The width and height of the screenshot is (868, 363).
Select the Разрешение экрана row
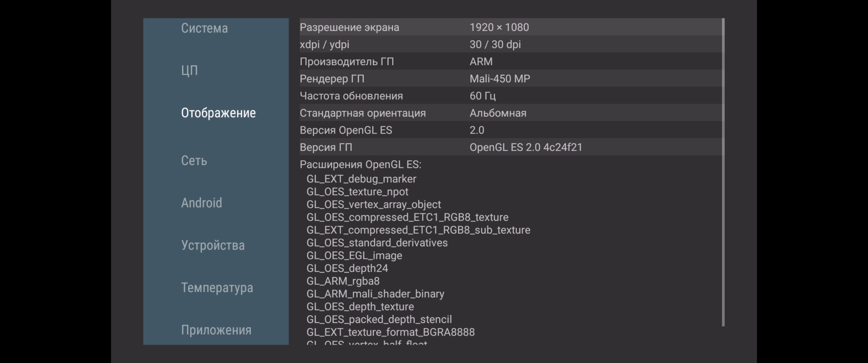pos(511,27)
